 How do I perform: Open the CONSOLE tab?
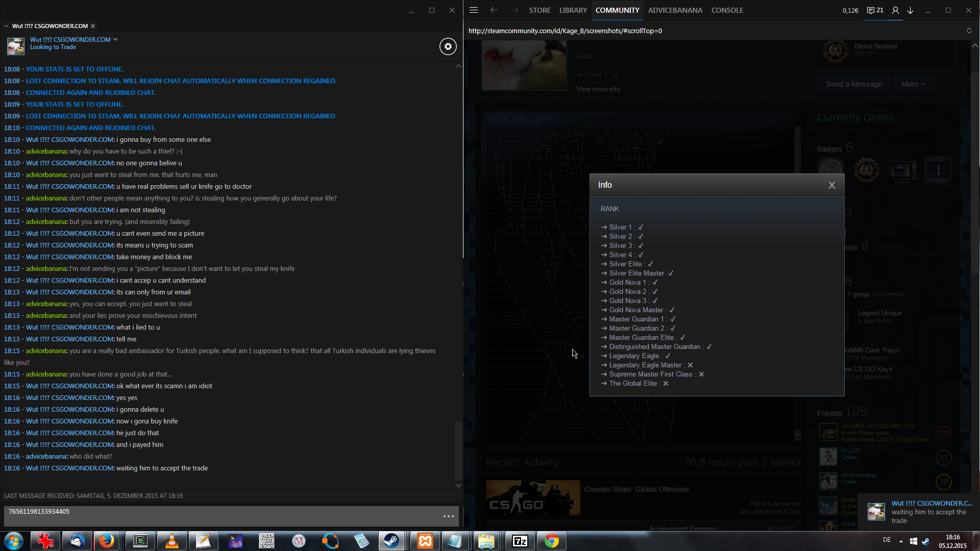click(727, 10)
